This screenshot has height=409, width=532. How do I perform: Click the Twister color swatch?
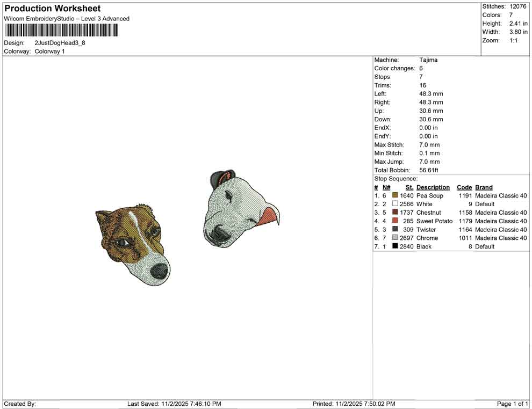(395, 229)
